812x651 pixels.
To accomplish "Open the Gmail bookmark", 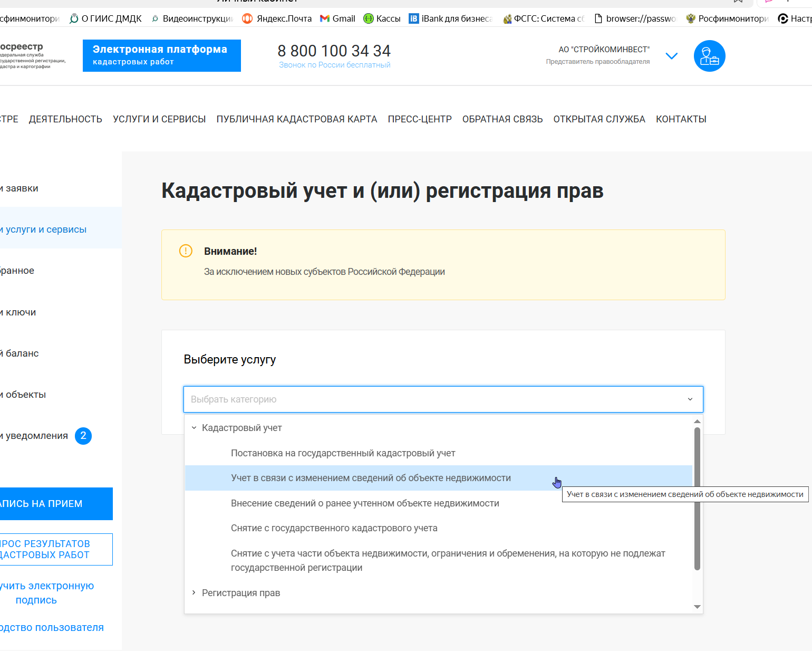I will point(337,18).
